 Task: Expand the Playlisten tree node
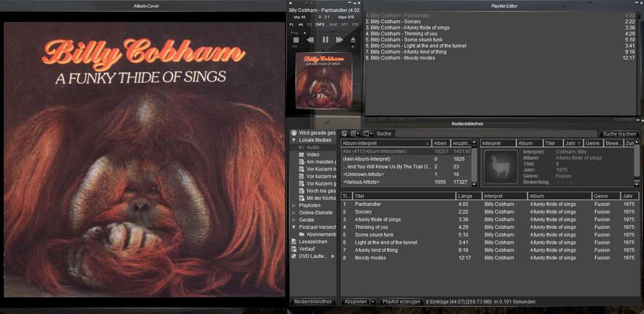294,205
